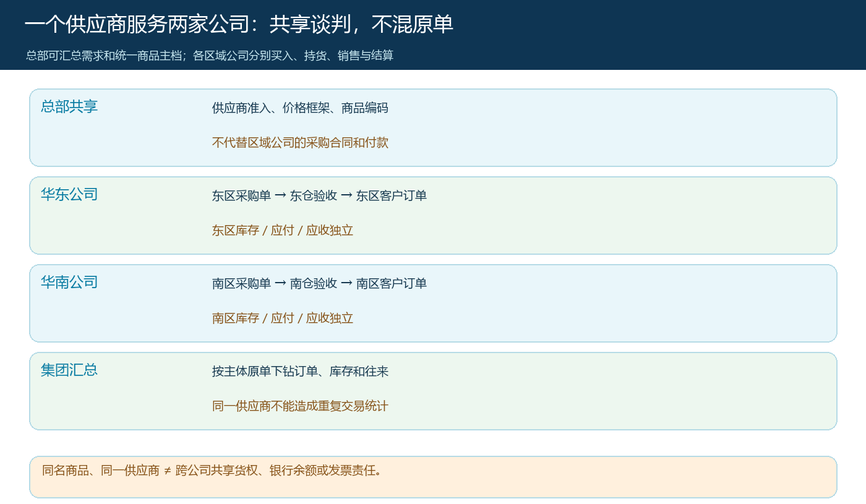Open the 华东公司 section heading

(x=69, y=194)
